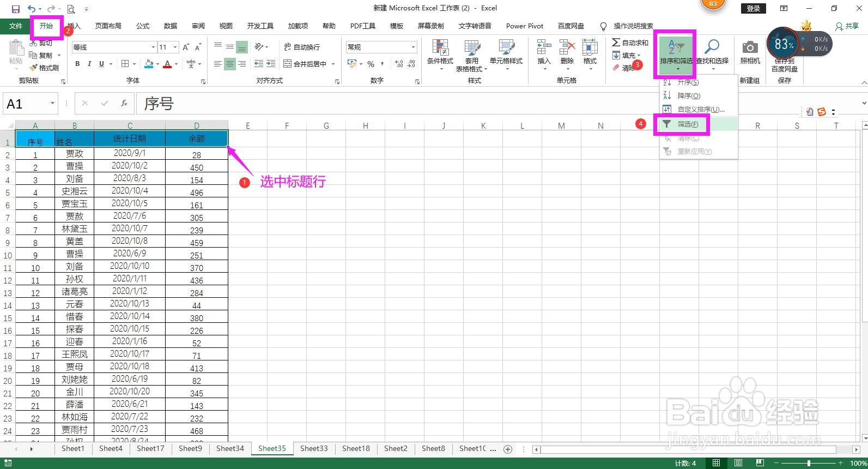Click the horizontal scrollbar right arrow
Screen dimensions: 868x469
pos(857,449)
